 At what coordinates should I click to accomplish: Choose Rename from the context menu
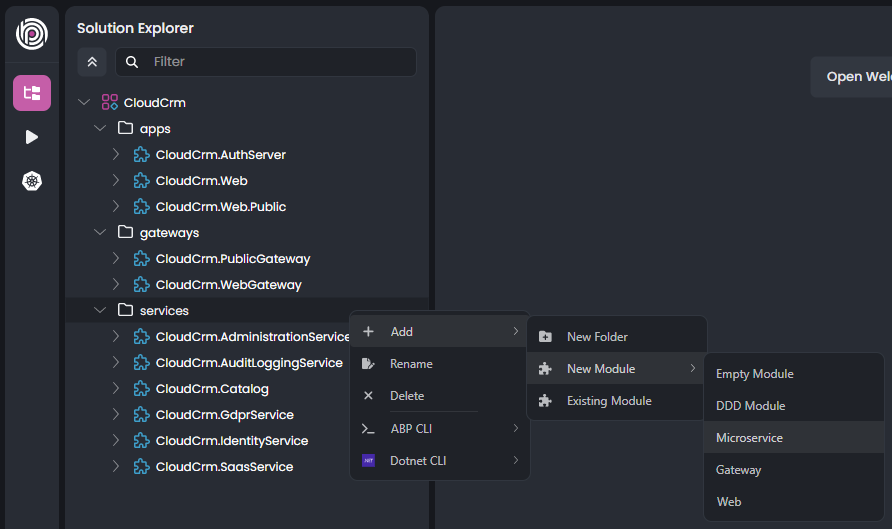(x=440, y=364)
